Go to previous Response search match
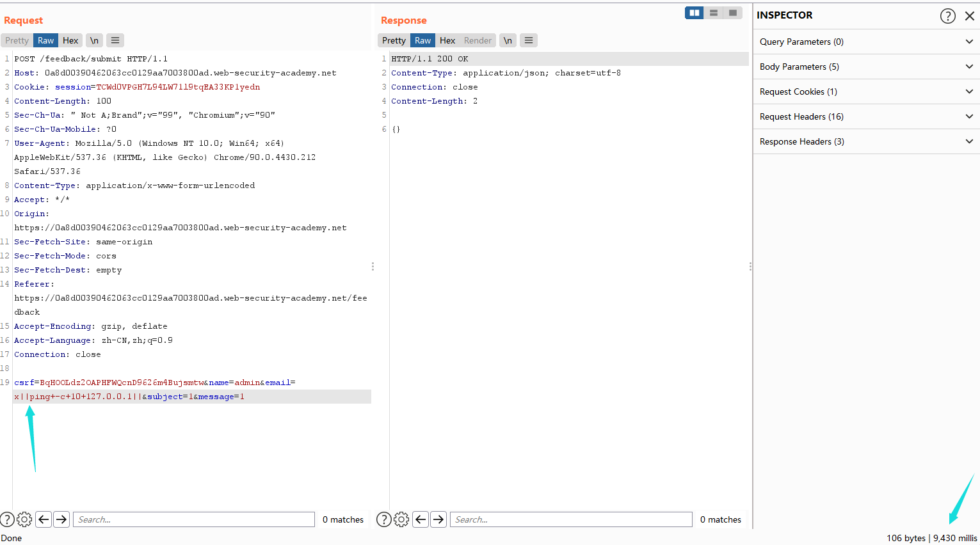Viewport: 980px width, 545px height. tap(421, 519)
